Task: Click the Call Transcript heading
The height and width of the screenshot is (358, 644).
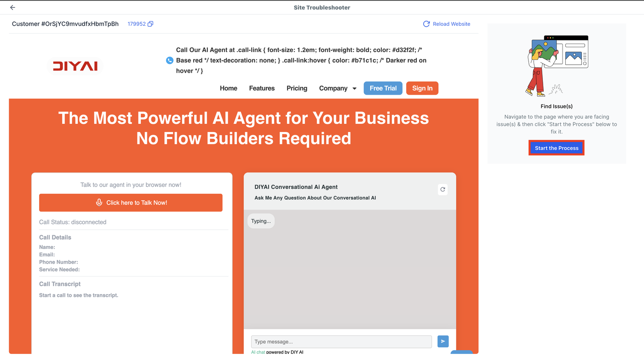Action: tap(60, 284)
